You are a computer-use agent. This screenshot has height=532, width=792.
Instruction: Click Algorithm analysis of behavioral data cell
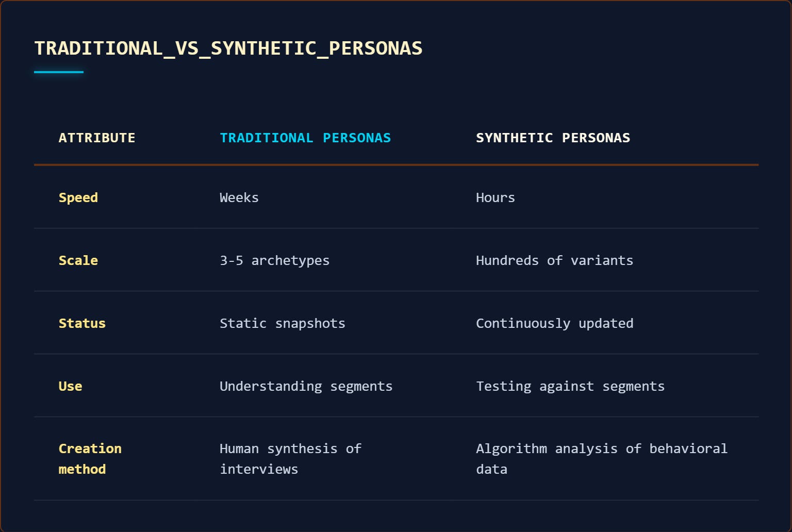[602, 459]
